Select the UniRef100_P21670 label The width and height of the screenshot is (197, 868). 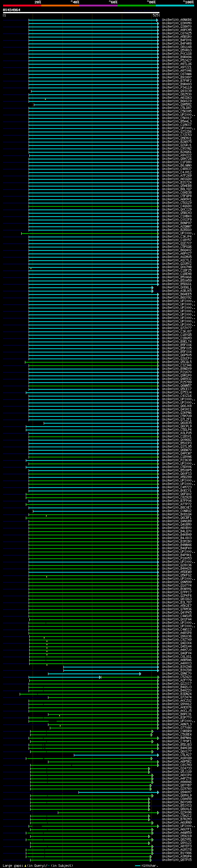click(176, 372)
